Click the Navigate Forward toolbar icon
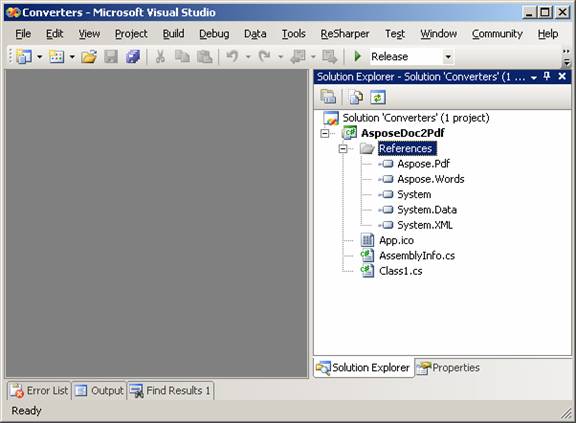Image resolution: width=576 pixels, height=423 pixels. pyautogui.click(x=329, y=57)
